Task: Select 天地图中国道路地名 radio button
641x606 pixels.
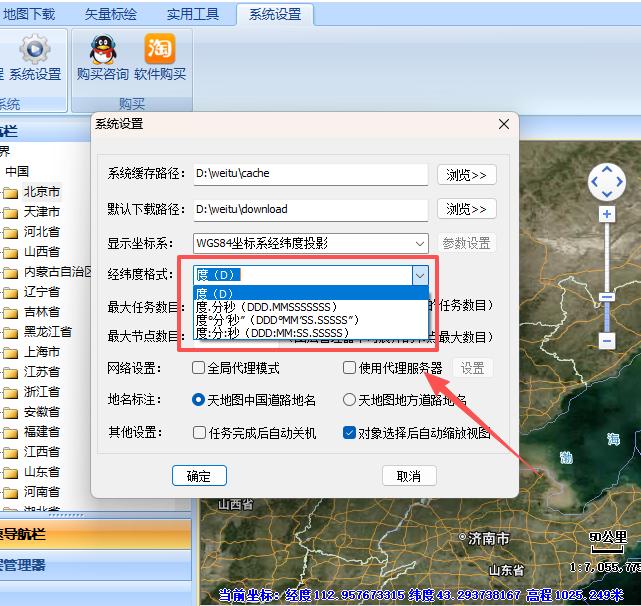Action: 198,400
